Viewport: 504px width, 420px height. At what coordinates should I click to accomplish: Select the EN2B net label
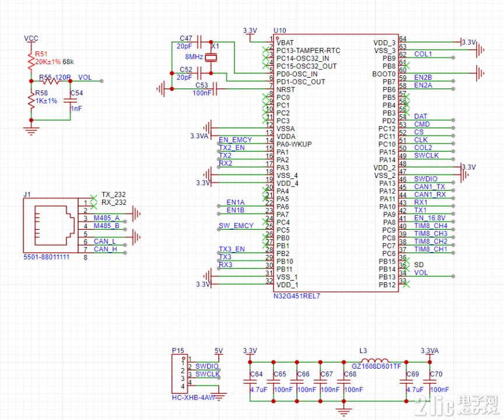[x=423, y=78]
